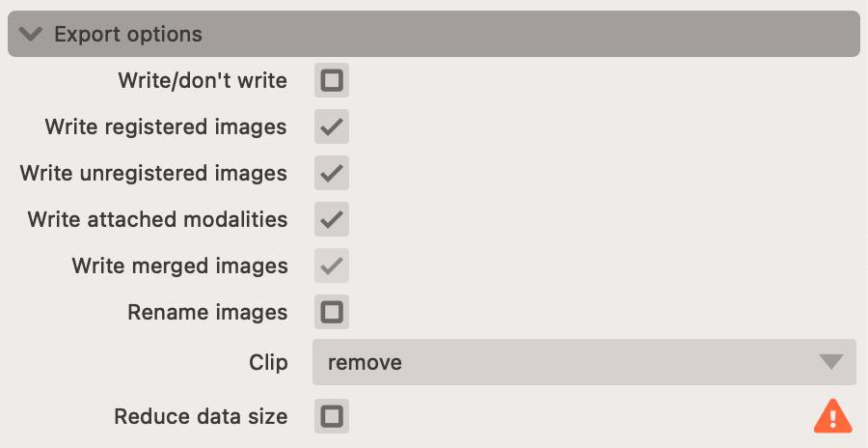This screenshot has height=448, width=868.
Task: Enable the Write/don't write checkbox
Action: 332,81
